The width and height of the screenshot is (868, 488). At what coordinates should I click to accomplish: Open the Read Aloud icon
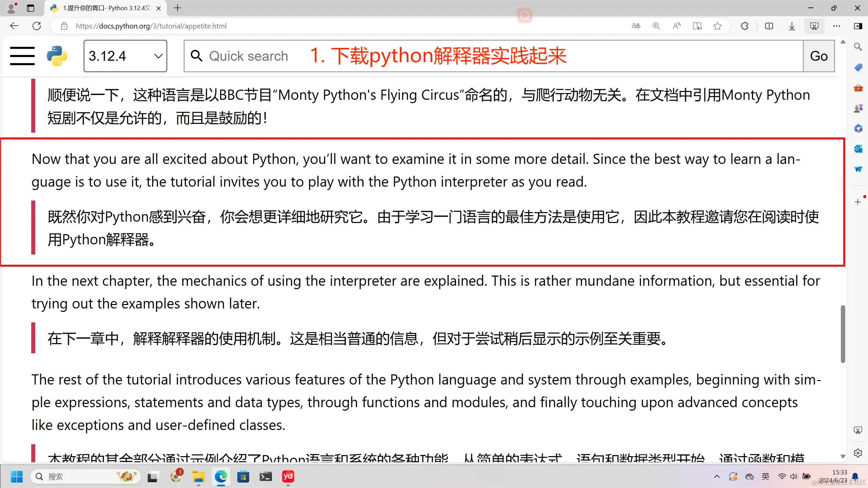[677, 26]
